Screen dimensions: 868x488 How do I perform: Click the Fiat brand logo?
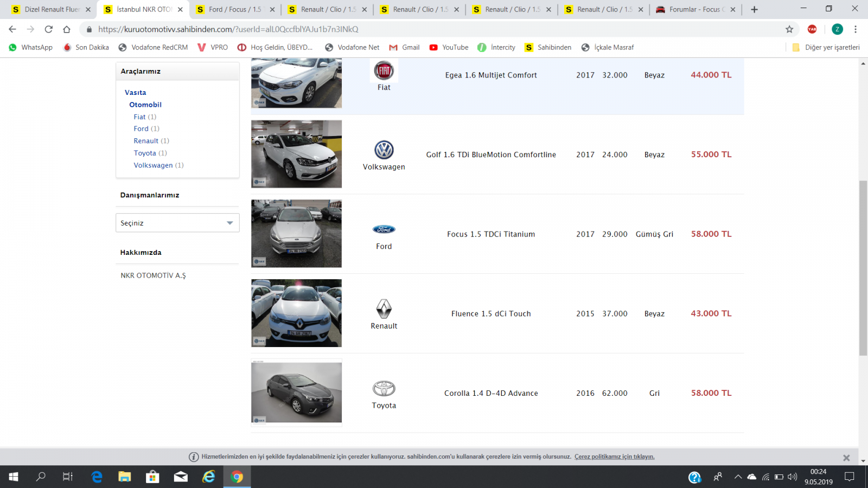384,70
